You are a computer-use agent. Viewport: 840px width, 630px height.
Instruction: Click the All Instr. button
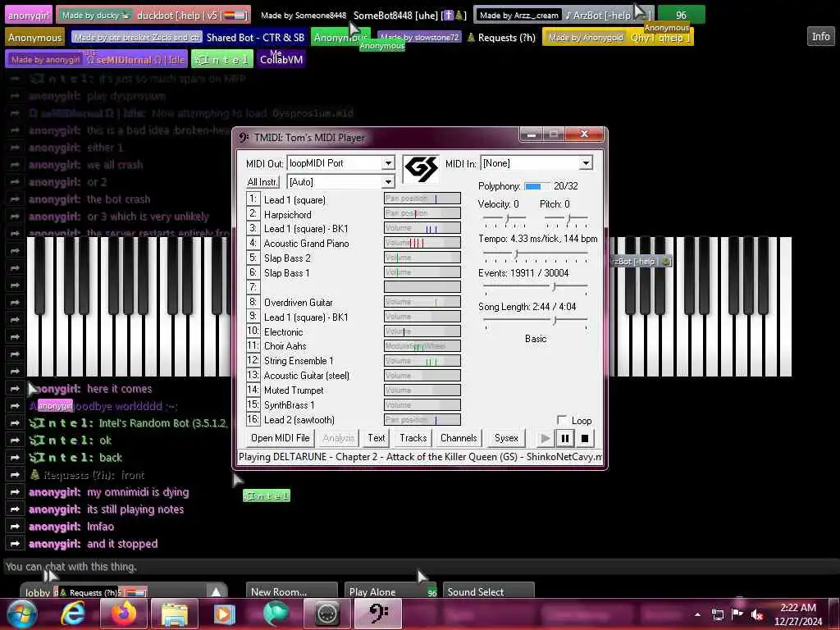[x=262, y=182]
